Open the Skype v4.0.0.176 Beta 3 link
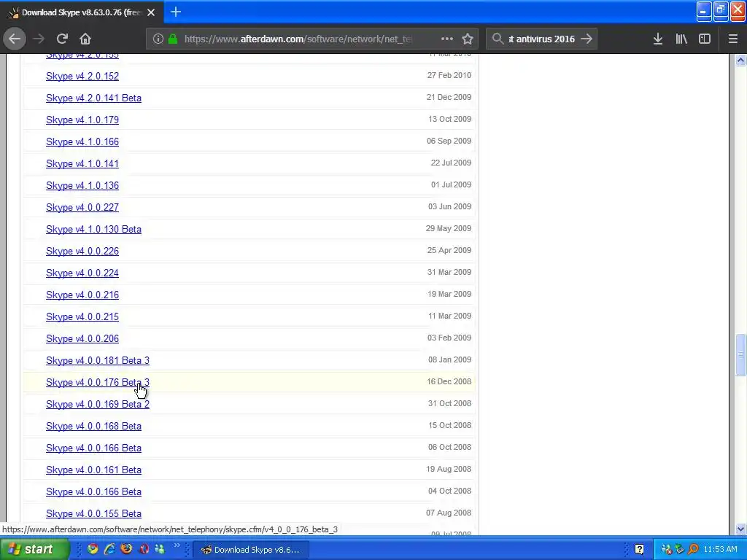Image resolution: width=747 pixels, height=560 pixels. pos(98,383)
